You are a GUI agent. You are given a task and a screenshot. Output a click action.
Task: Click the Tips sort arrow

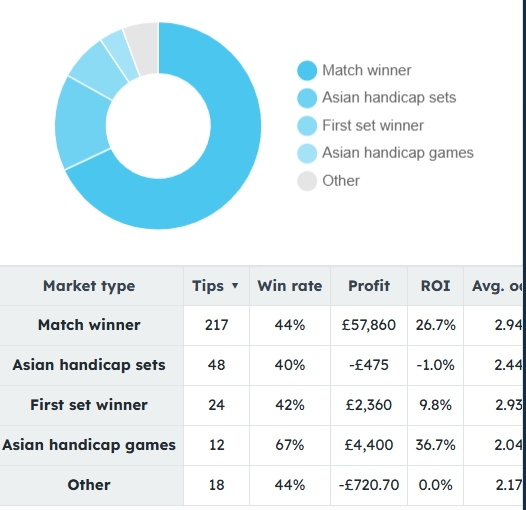click(x=235, y=286)
